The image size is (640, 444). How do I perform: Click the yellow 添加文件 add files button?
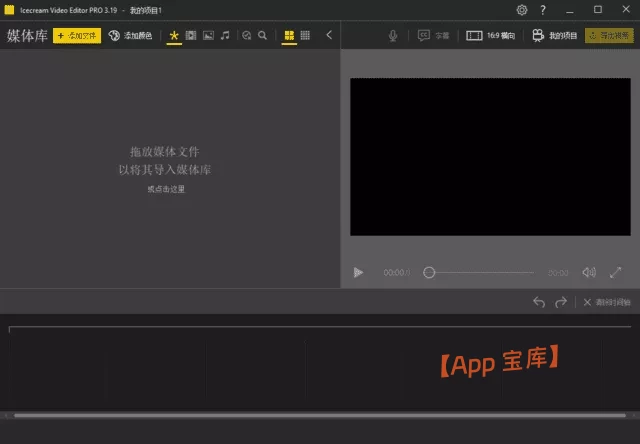pyautogui.click(x=77, y=36)
